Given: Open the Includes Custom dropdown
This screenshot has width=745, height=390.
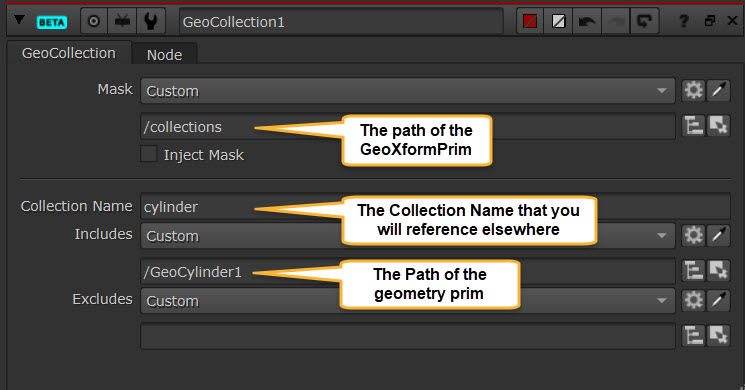Looking at the screenshot, I should point(407,236).
